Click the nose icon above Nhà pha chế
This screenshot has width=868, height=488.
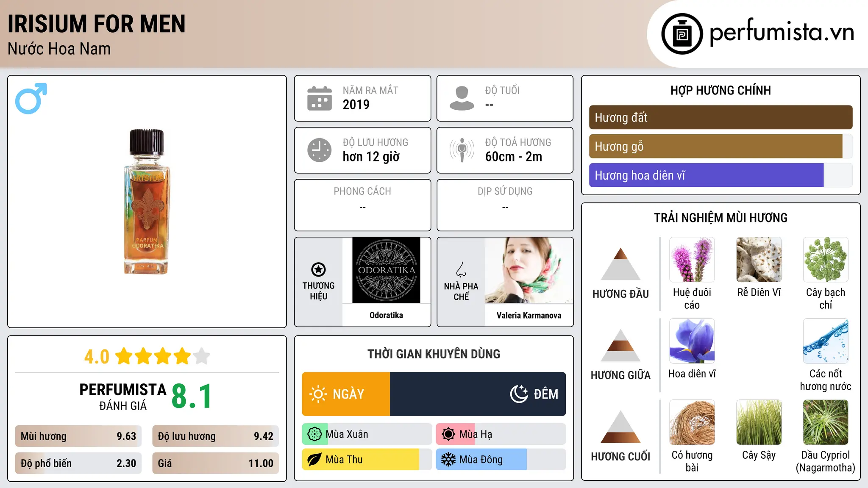(x=461, y=269)
